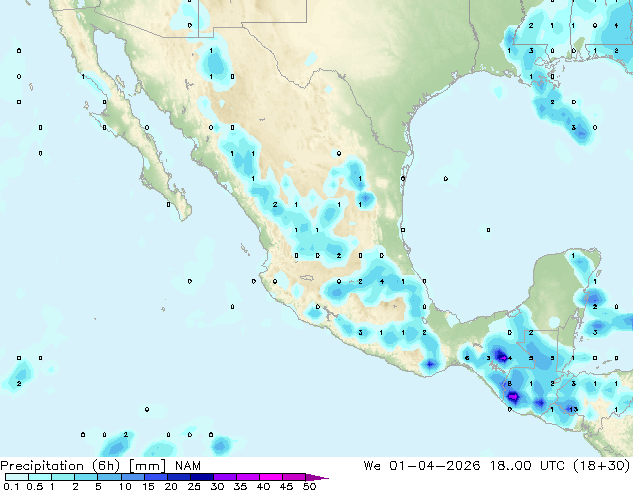This screenshot has height=490, width=634.
Task: Click the "35" legend scale label
Action: (x=240, y=486)
